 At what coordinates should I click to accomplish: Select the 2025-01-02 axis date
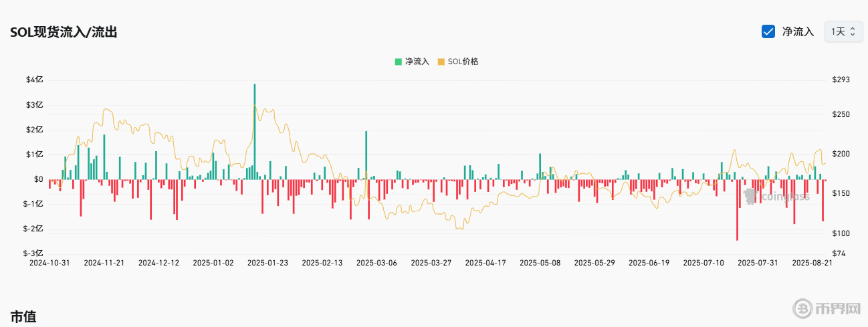[x=213, y=263]
